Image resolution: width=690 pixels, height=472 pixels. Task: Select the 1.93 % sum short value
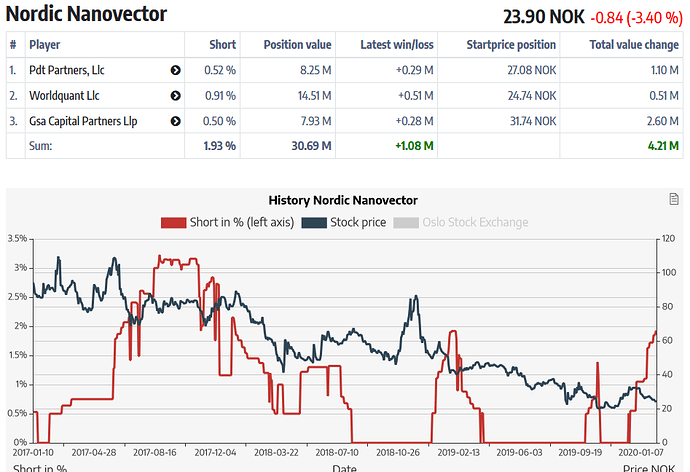(220, 146)
